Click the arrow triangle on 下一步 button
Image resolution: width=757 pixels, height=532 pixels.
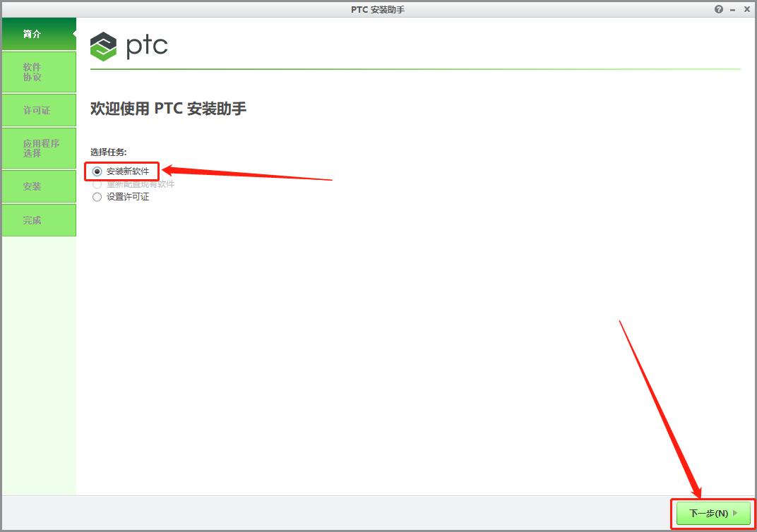735,513
